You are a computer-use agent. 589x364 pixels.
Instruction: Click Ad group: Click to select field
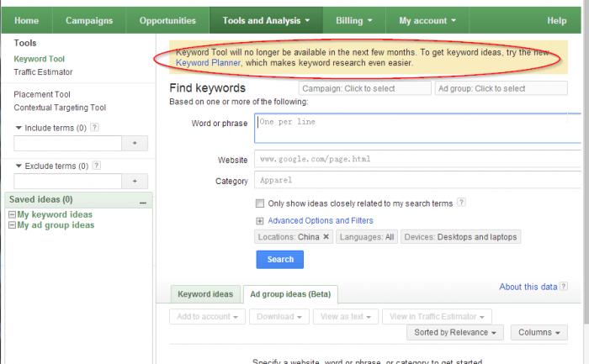click(x=501, y=88)
